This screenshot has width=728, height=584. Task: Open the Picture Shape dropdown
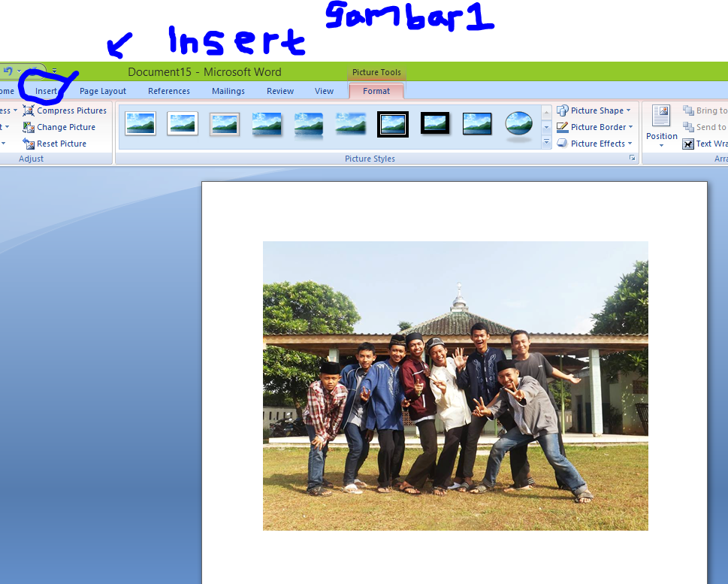pyautogui.click(x=594, y=110)
